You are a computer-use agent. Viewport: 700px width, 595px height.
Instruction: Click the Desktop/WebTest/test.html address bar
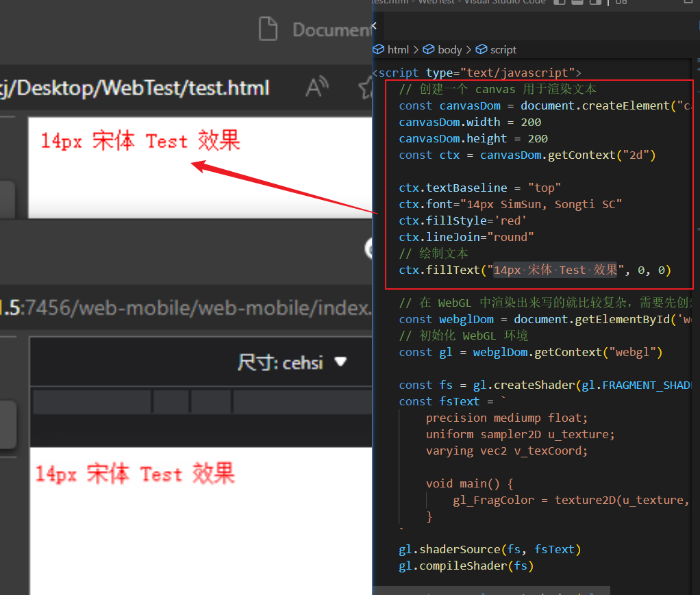pos(135,88)
